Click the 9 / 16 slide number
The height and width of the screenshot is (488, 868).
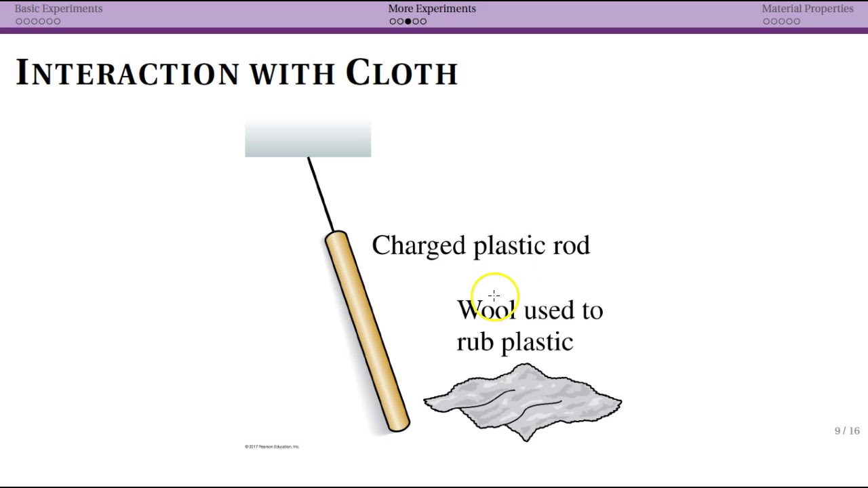[x=847, y=431]
